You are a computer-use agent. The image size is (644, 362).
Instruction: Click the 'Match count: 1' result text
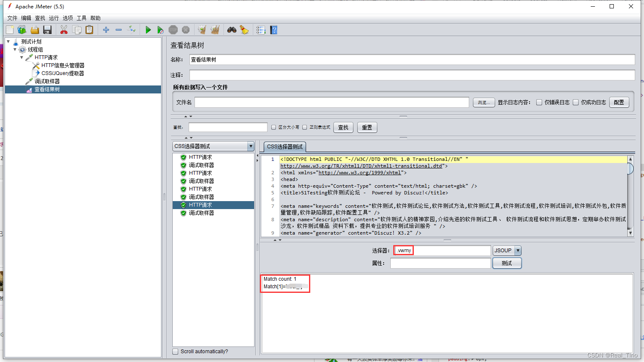tap(280, 279)
